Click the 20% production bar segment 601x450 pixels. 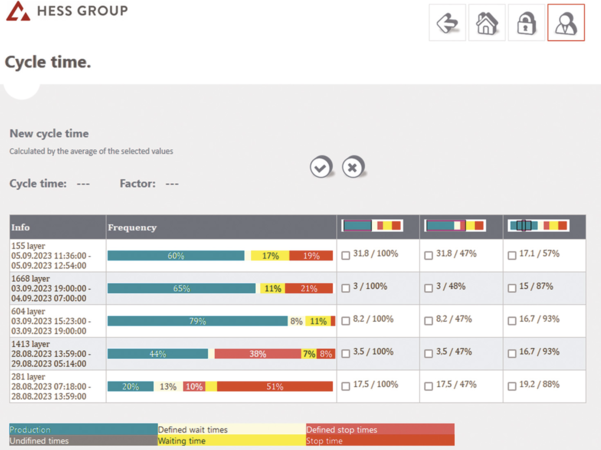(131, 386)
